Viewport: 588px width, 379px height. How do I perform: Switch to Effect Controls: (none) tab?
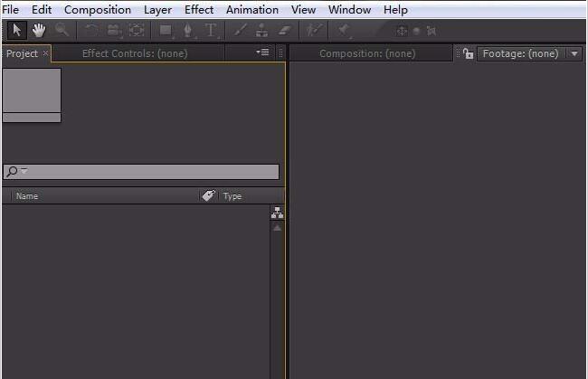pos(135,53)
